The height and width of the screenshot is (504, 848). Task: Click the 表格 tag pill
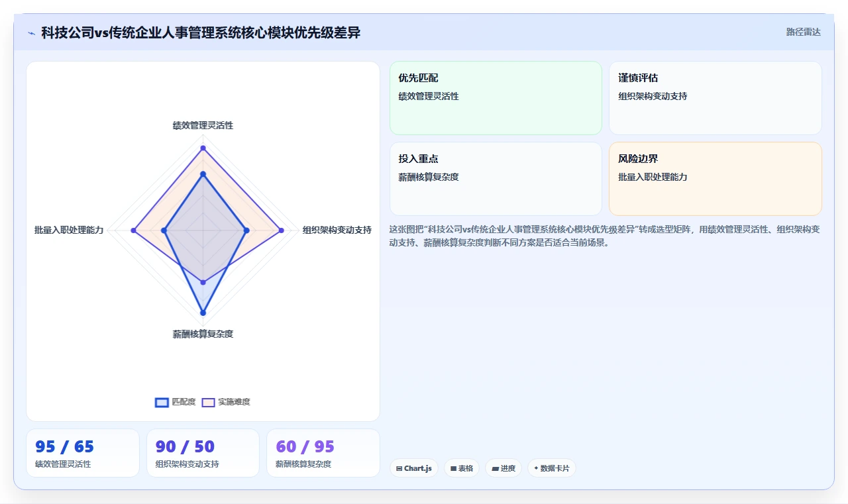pyautogui.click(x=462, y=468)
